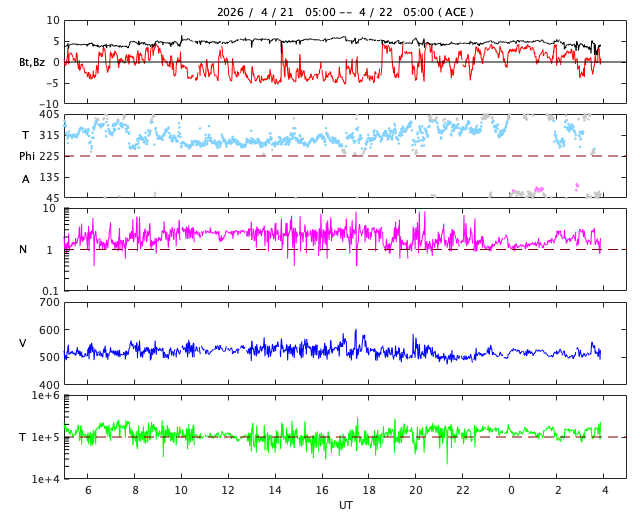This screenshot has height=512, width=640.
Task: Click the UT label below the x-axis
Action: [345, 505]
